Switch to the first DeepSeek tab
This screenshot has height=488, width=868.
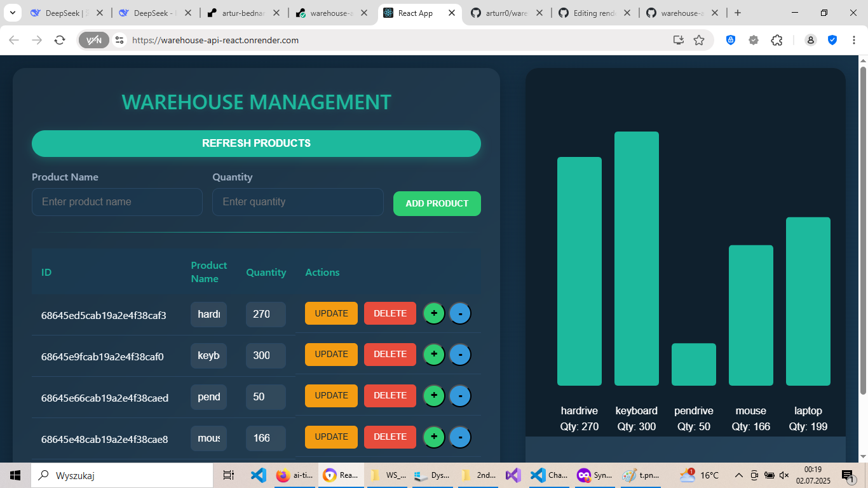pos(67,13)
